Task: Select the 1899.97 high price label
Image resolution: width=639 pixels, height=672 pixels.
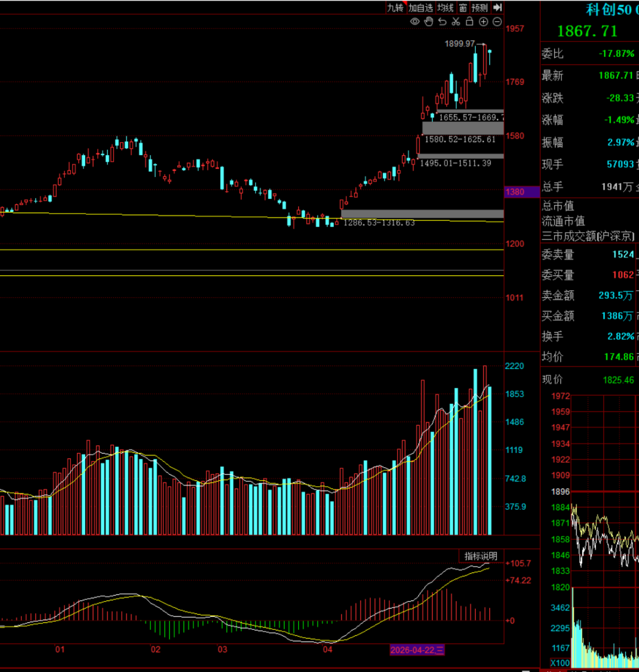Action: tap(460, 44)
